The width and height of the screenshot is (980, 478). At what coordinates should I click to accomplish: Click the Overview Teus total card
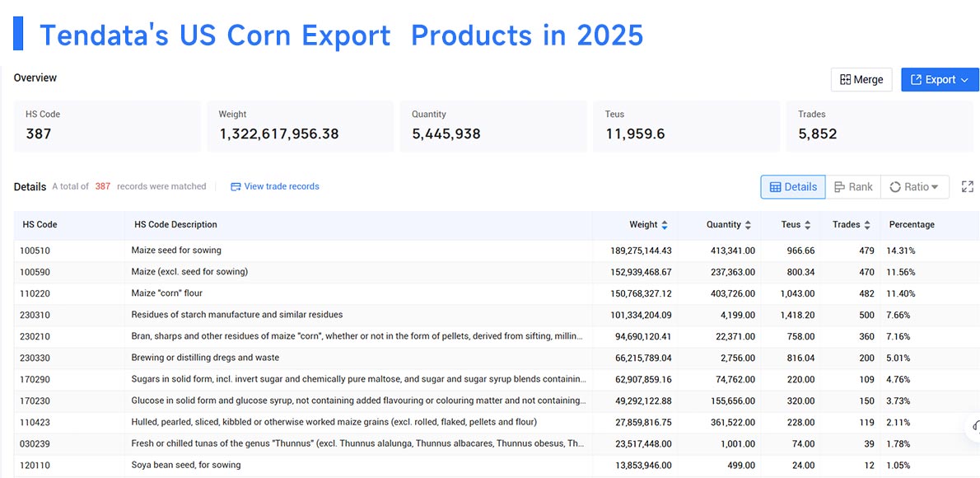[686, 126]
